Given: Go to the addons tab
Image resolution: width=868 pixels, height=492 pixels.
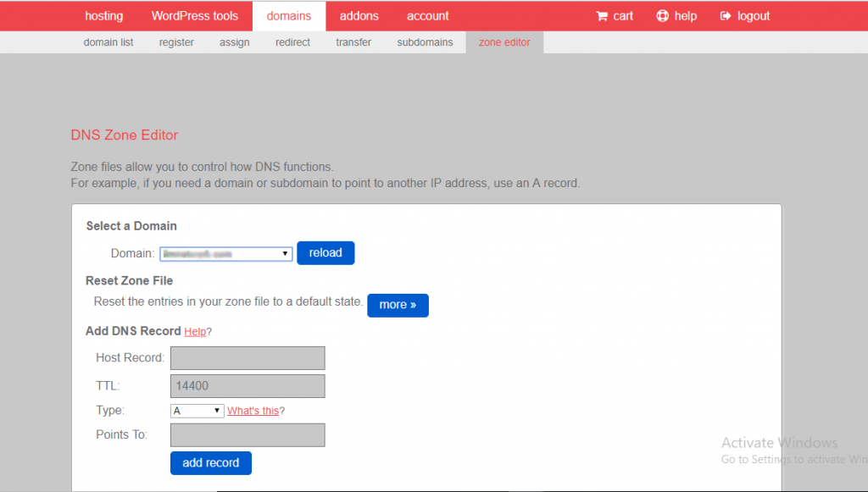Looking at the screenshot, I should (x=359, y=16).
